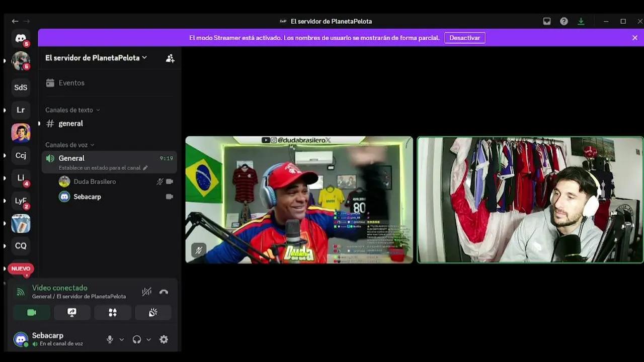644x362 pixels.
Task: Deafen with the headphones button
Action: coord(137,339)
